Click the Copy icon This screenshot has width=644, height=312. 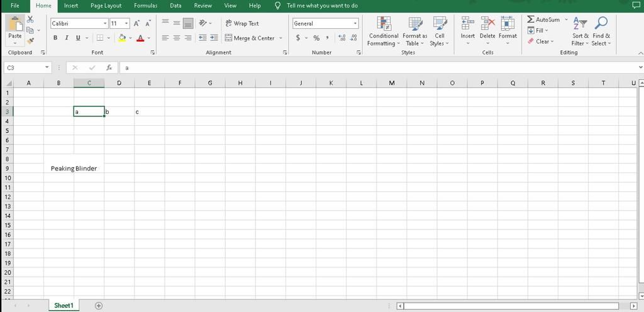pyautogui.click(x=30, y=30)
